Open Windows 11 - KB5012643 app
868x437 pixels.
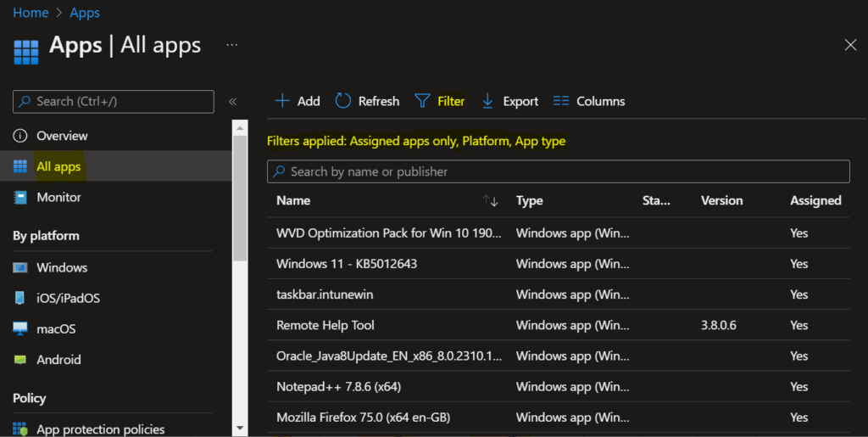pyautogui.click(x=558, y=264)
